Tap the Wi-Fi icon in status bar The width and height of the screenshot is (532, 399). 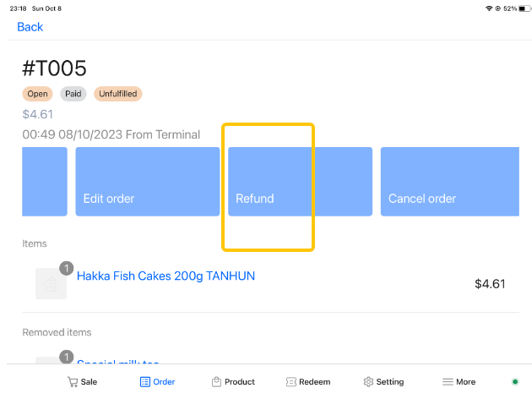[x=489, y=8]
